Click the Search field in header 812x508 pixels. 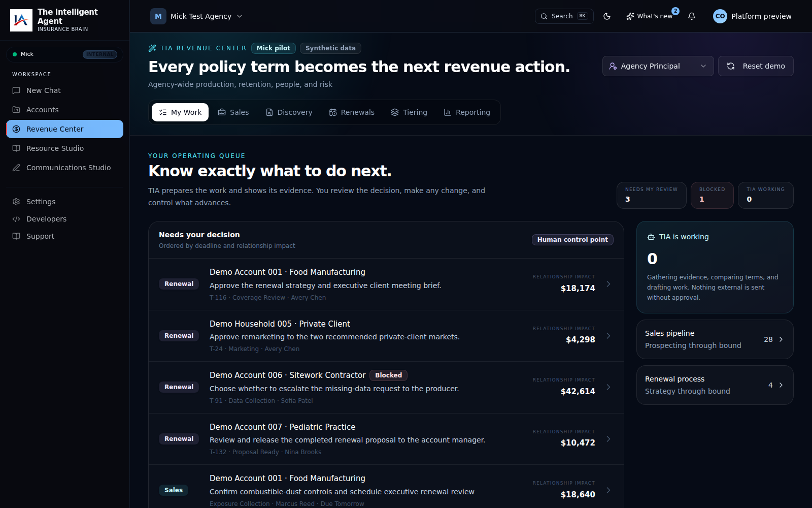tap(564, 16)
